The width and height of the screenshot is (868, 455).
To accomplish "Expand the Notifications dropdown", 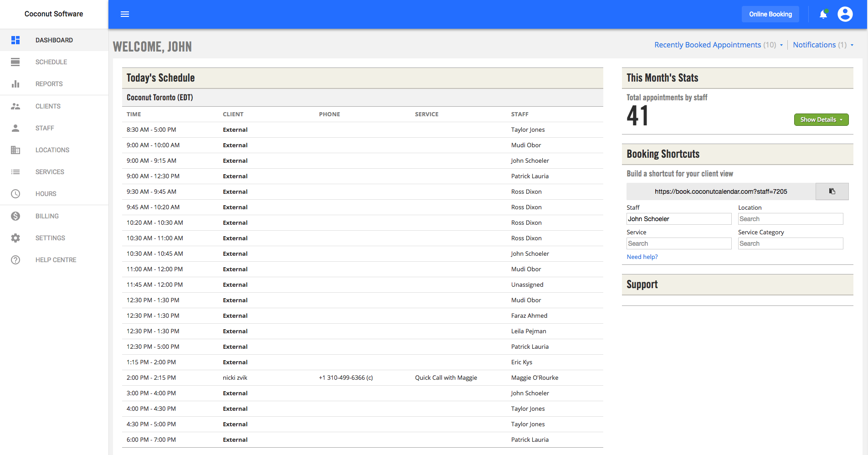I will pos(823,45).
